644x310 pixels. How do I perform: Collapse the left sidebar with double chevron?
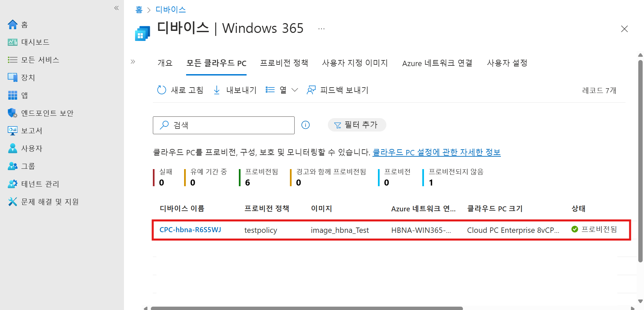117,8
